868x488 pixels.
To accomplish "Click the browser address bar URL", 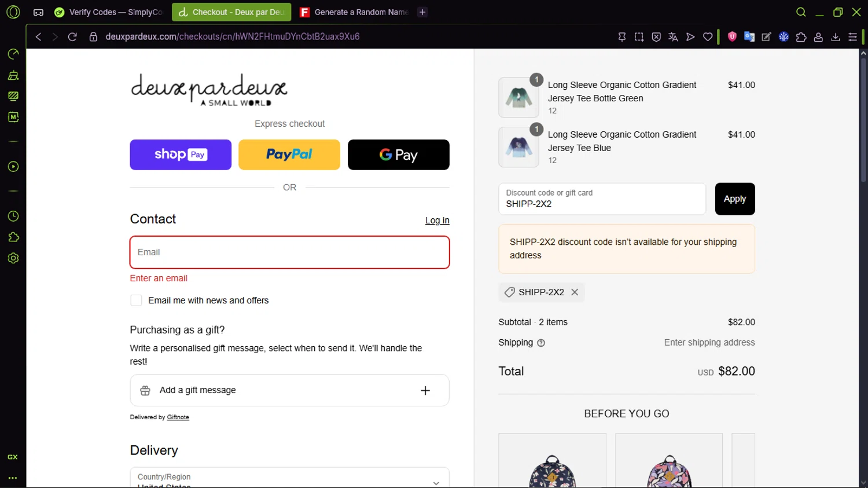I will click(233, 36).
